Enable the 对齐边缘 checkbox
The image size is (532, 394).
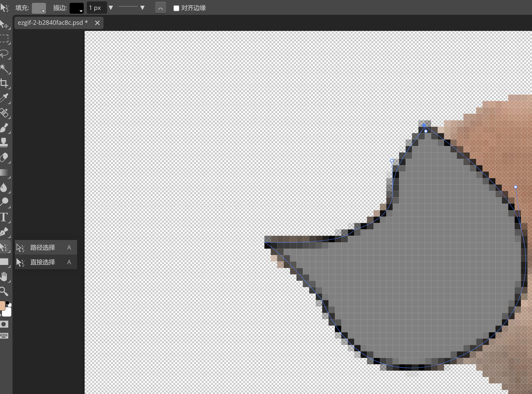click(176, 8)
